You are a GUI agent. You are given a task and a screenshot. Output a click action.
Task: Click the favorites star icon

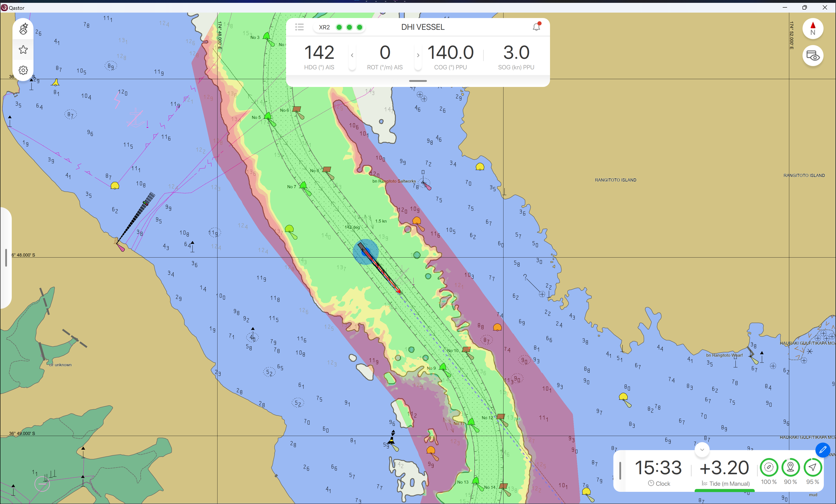pos(23,50)
